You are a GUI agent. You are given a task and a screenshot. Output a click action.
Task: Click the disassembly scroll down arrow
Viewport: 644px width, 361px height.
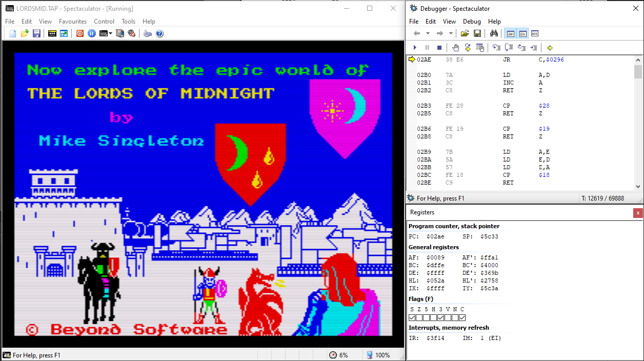coord(638,187)
